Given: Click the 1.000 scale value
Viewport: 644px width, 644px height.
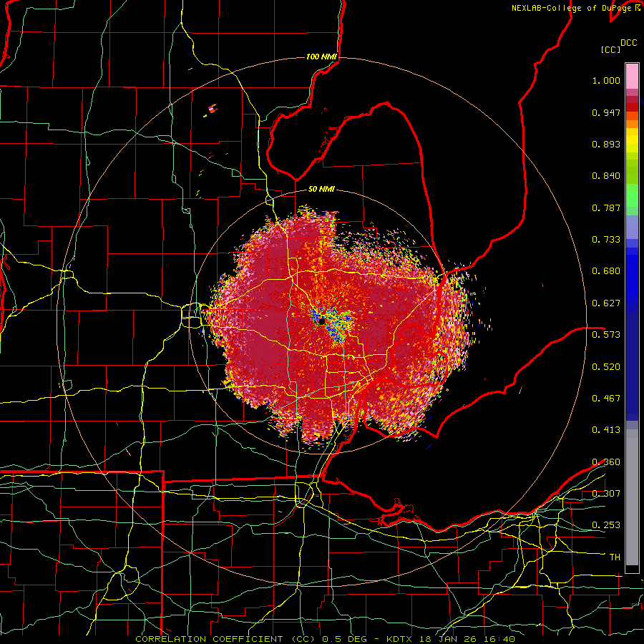Looking at the screenshot, I should tap(606, 81).
